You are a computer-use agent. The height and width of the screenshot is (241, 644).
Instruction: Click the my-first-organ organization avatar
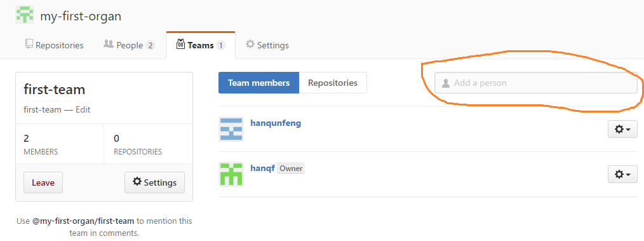pos(25,15)
